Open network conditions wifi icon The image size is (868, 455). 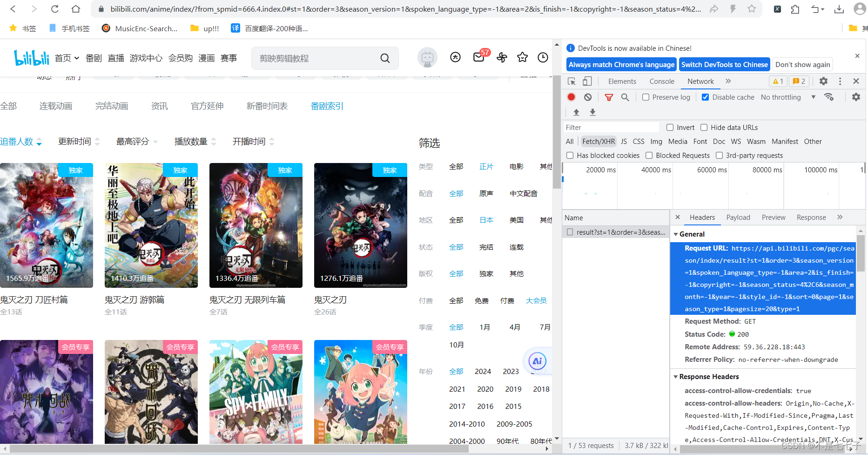(x=829, y=97)
